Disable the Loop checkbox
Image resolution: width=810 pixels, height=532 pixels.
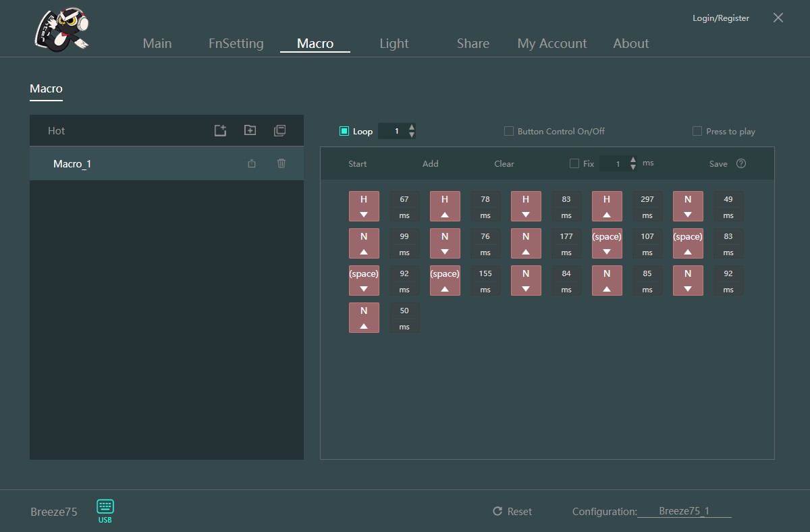pos(344,131)
